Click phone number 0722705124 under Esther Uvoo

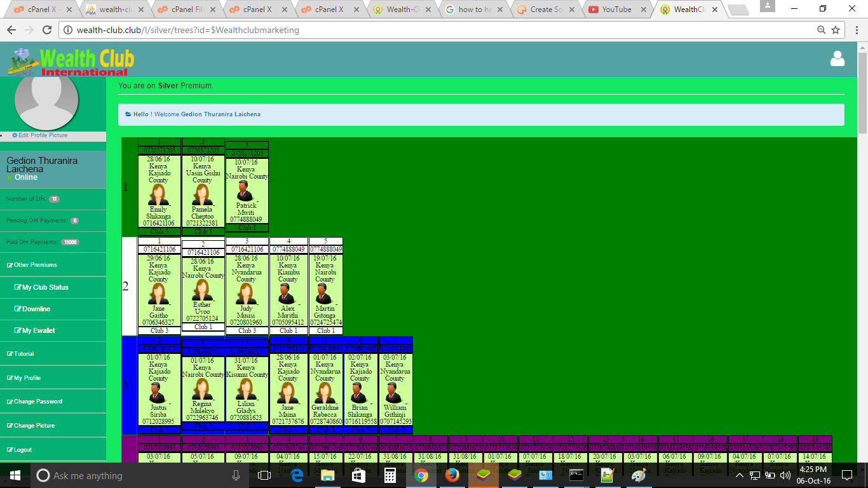coord(202,319)
